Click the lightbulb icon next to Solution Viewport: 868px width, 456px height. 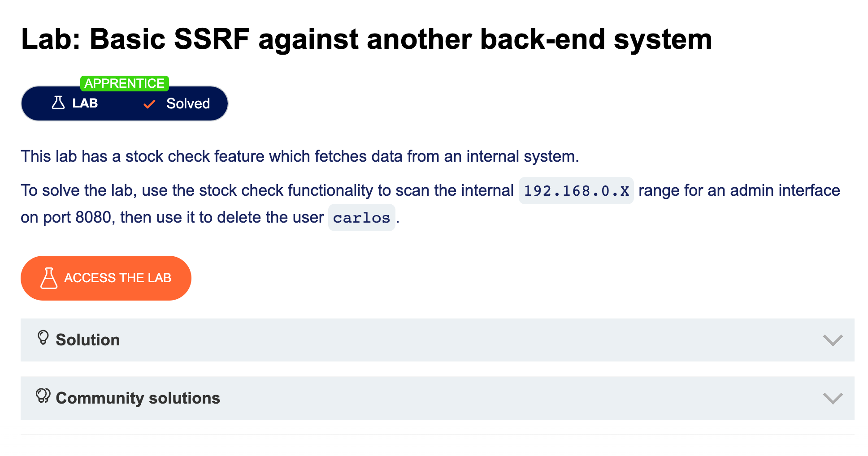43,337
